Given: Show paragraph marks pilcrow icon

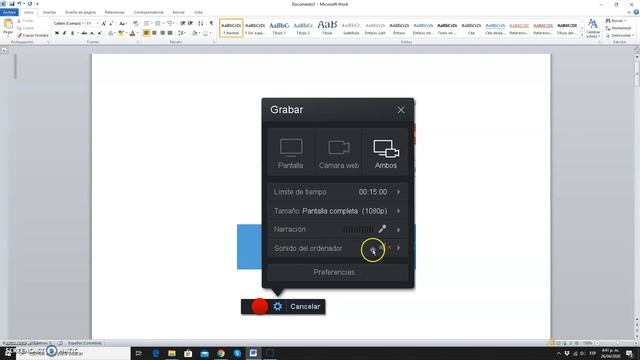Looking at the screenshot, I should pyautogui.click(x=211, y=24).
